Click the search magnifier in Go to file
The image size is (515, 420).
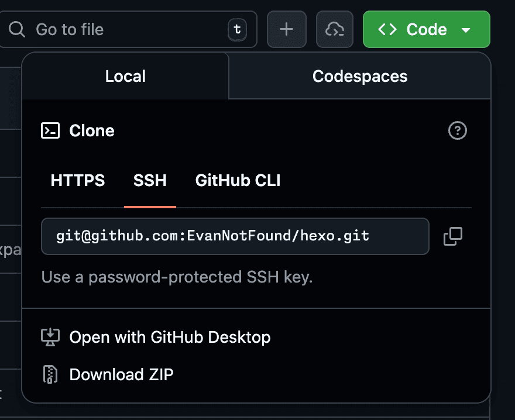tap(16, 29)
